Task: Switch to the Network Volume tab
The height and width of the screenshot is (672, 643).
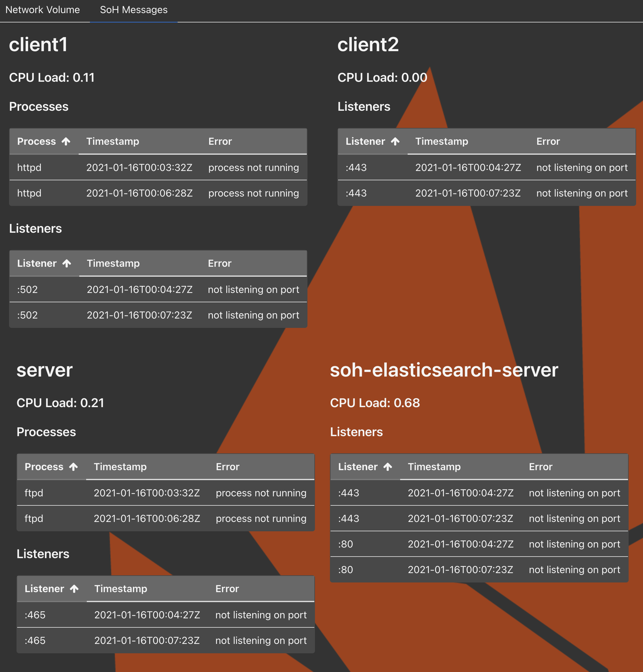Action: pyautogui.click(x=42, y=10)
